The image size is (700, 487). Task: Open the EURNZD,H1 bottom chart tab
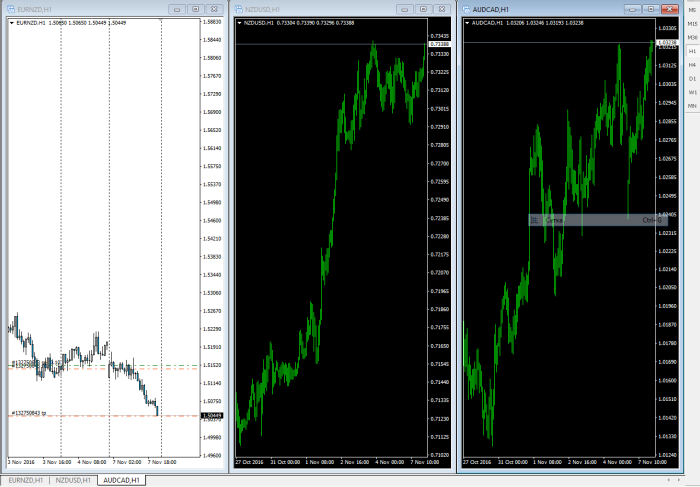(x=25, y=480)
